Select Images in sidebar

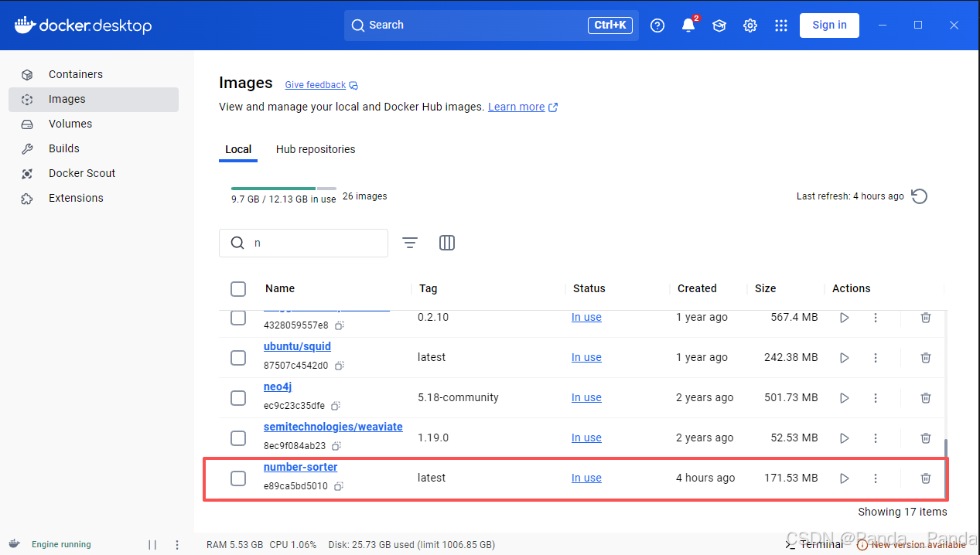coord(94,99)
